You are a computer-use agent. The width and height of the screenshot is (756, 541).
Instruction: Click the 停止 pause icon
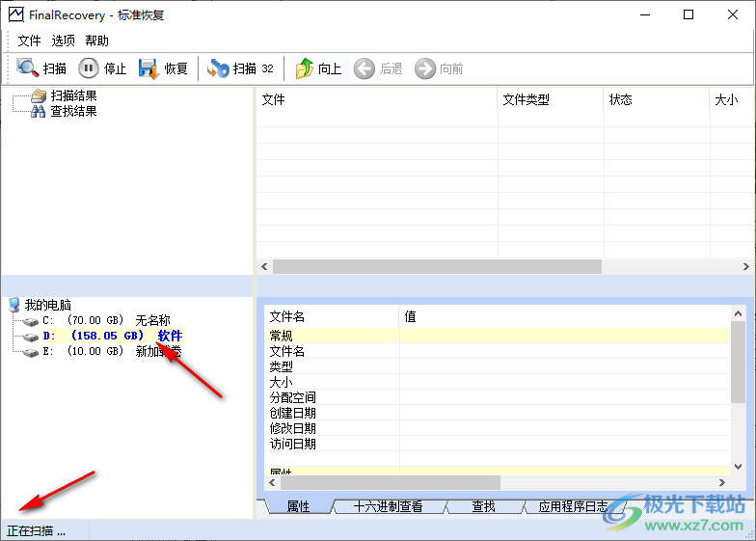click(x=89, y=68)
